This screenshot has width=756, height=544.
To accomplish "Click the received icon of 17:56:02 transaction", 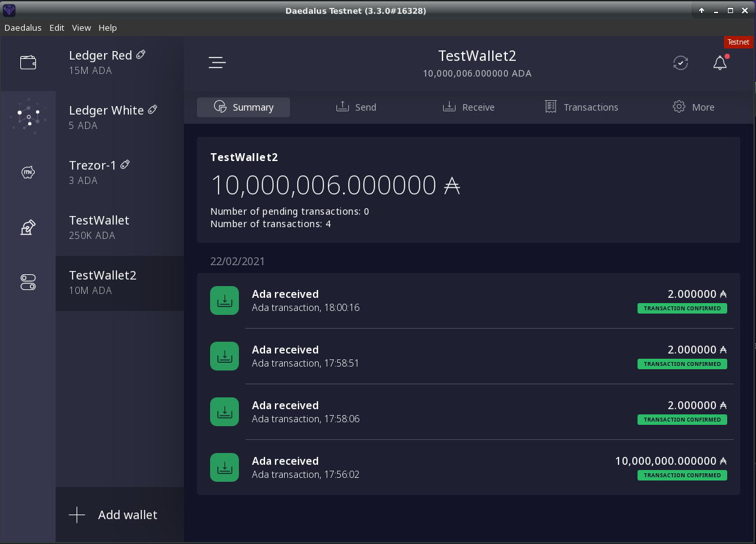I will pyautogui.click(x=225, y=467).
